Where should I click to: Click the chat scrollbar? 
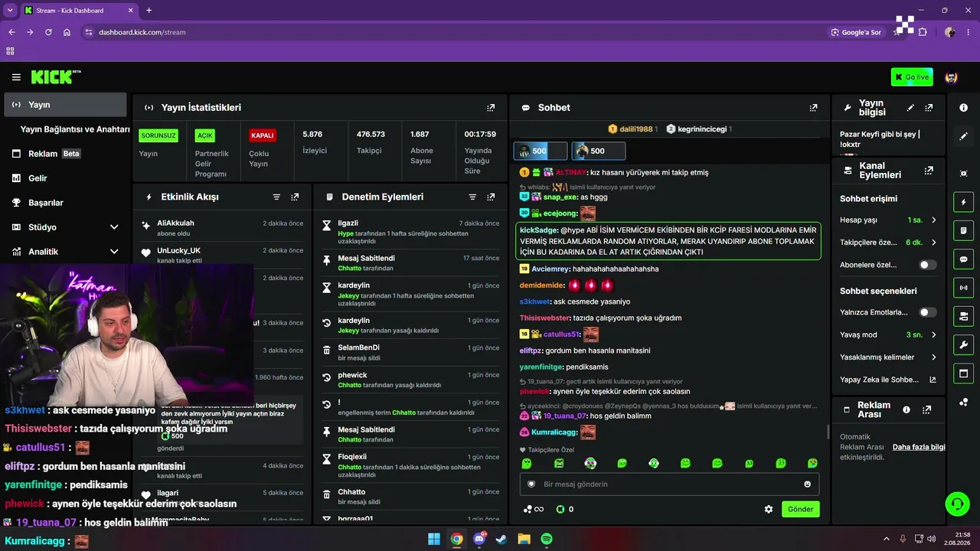click(x=828, y=432)
